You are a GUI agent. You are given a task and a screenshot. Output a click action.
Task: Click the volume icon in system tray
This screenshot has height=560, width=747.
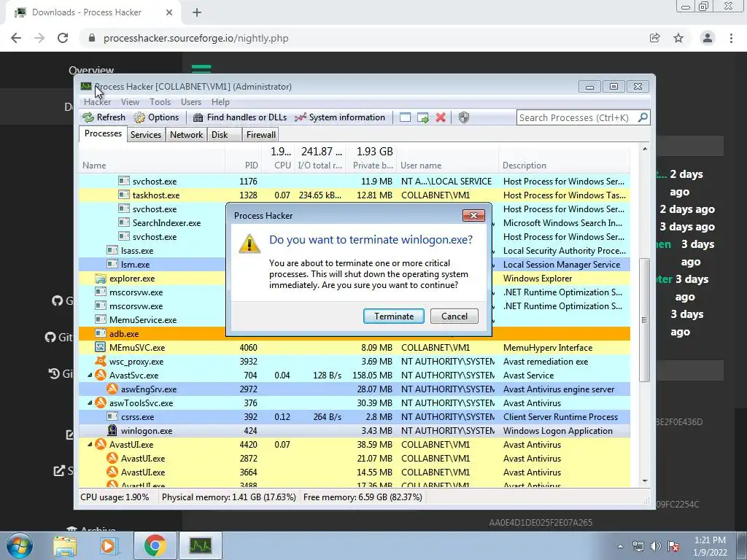[656, 546]
